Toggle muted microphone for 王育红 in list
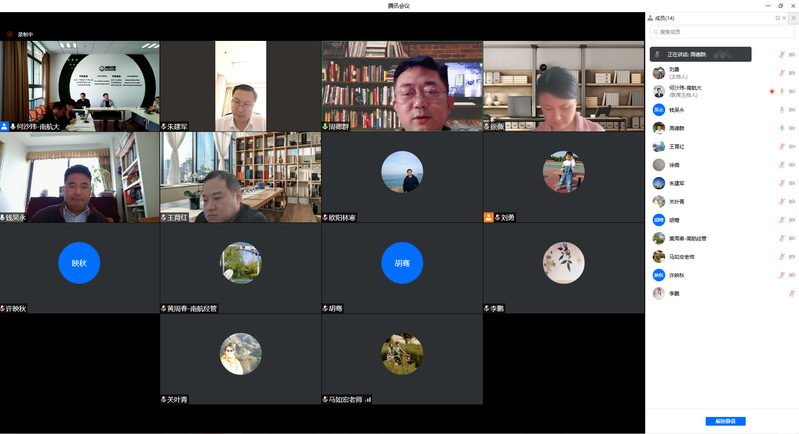Image resolution: width=799 pixels, height=434 pixels. pos(781,146)
